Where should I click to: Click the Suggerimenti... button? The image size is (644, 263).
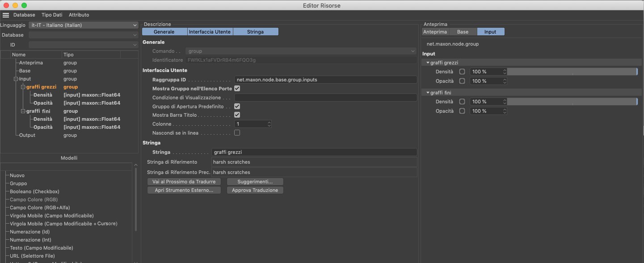tap(255, 182)
